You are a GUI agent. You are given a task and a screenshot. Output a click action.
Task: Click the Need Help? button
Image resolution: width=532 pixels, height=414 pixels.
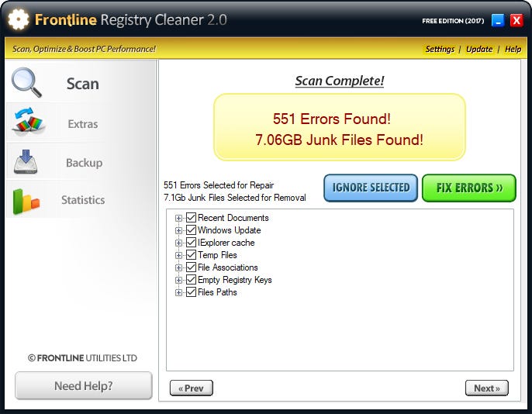coord(84,386)
